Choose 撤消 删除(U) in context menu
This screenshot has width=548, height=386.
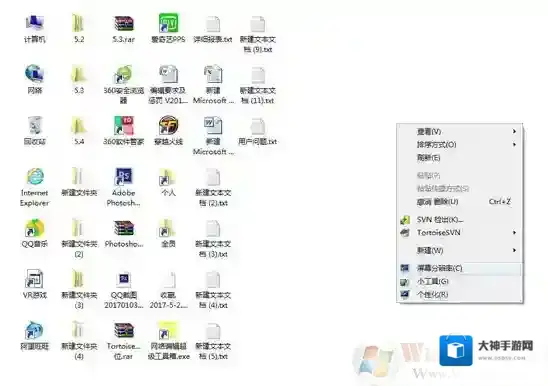pos(459,202)
